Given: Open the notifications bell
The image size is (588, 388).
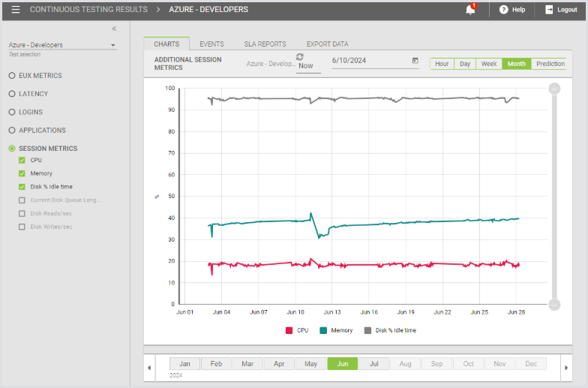Looking at the screenshot, I should 471,10.
